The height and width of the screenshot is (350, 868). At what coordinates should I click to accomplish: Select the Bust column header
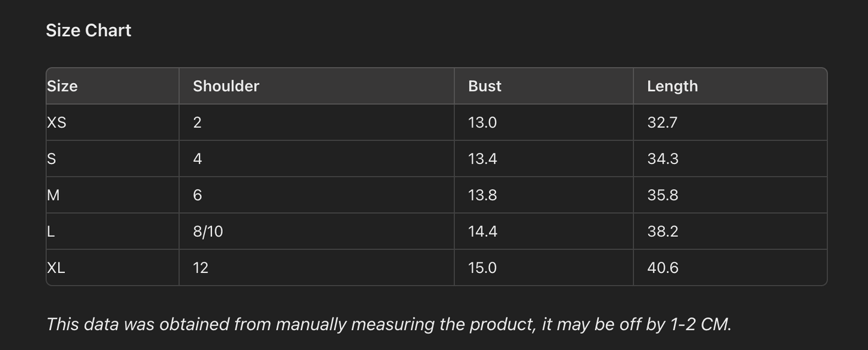(484, 86)
